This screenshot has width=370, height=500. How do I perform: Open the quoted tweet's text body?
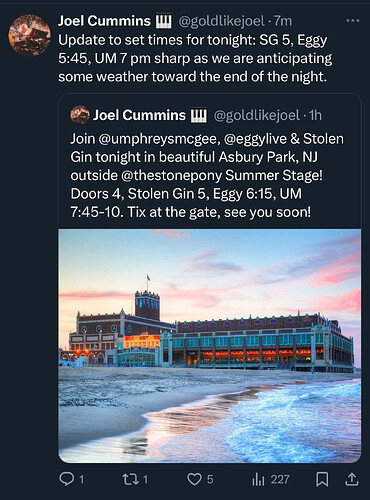[x=207, y=175]
